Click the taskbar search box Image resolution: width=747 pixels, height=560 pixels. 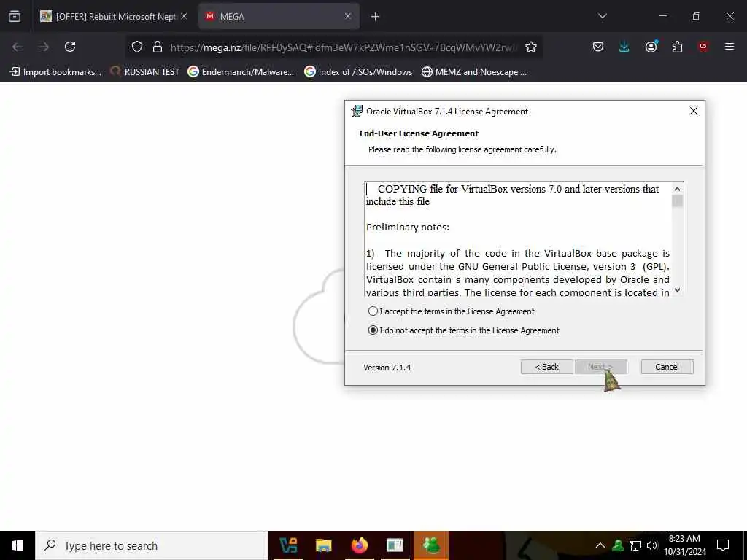(x=152, y=545)
